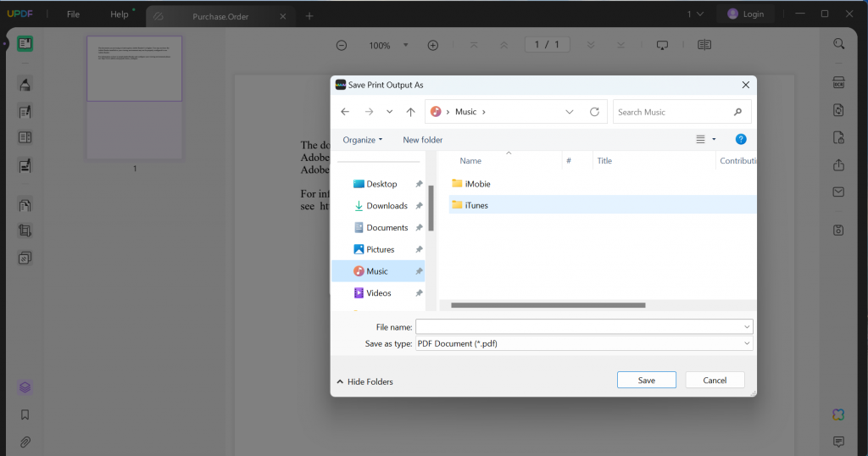Screen dimensions: 868x456
Task: Click the zoom in plus icon
Action: (433, 45)
